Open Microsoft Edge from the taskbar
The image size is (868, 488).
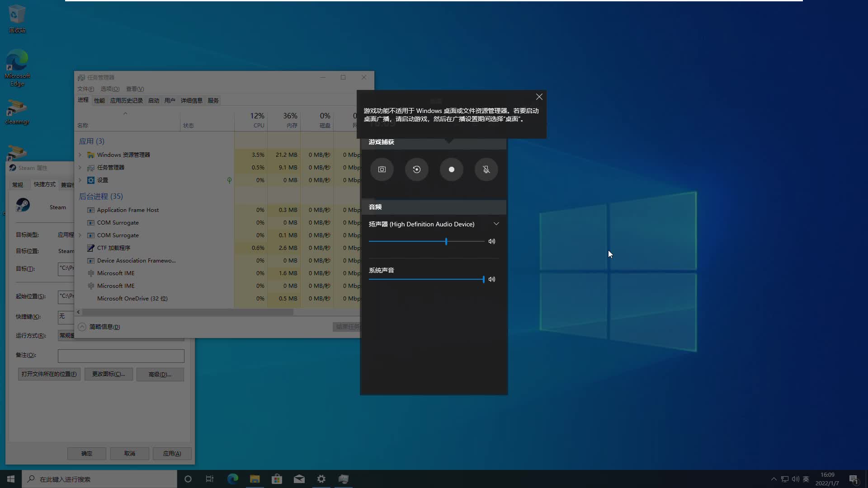click(x=232, y=479)
